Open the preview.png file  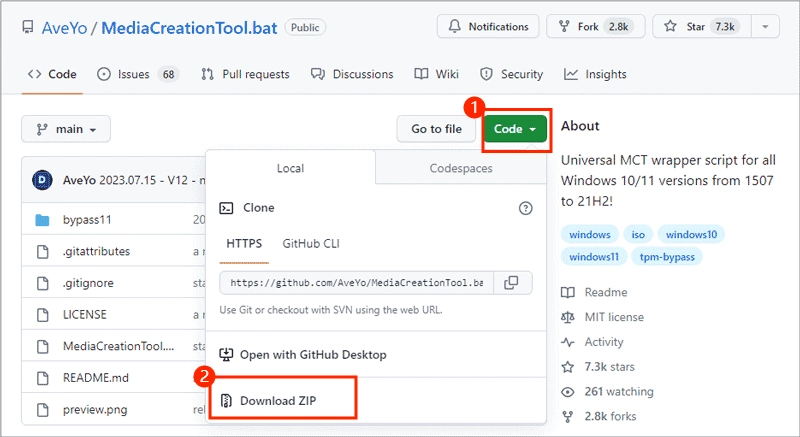point(95,409)
